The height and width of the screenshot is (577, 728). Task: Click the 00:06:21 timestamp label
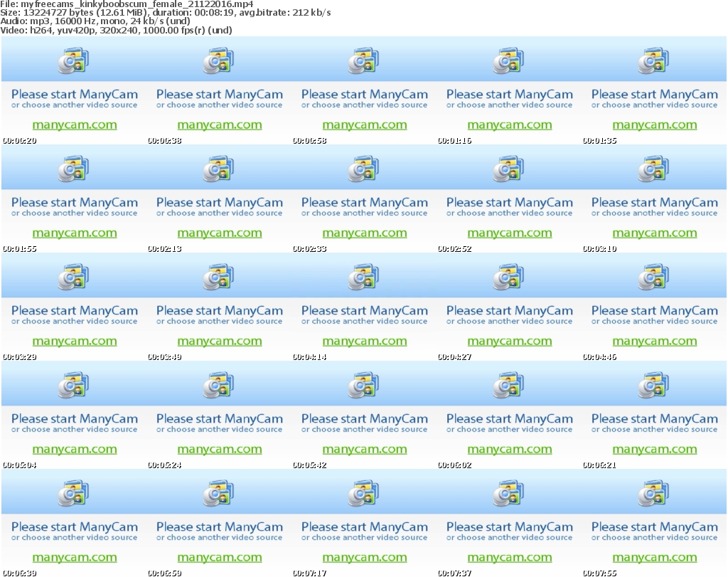pos(599,465)
